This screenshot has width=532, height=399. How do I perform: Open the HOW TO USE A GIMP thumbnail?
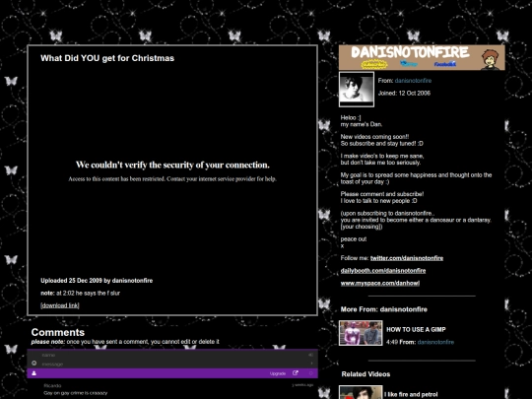[x=361, y=333]
